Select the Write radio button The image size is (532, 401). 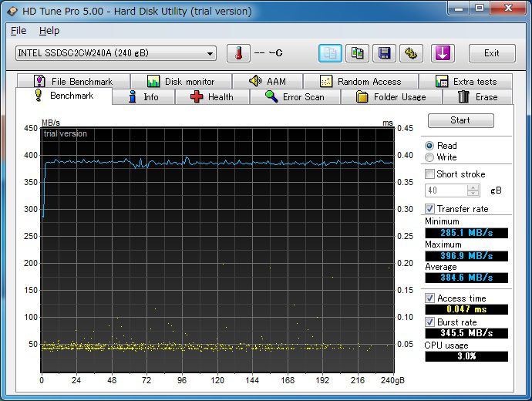pos(429,157)
